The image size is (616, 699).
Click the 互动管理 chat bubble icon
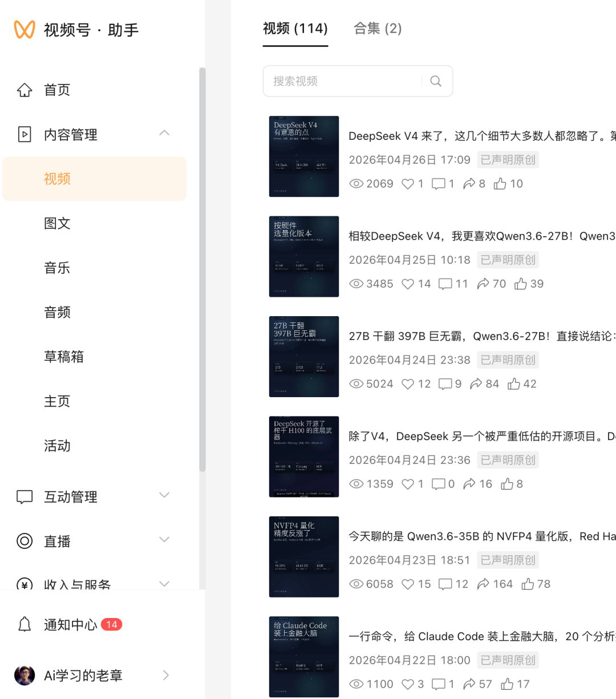[25, 496]
